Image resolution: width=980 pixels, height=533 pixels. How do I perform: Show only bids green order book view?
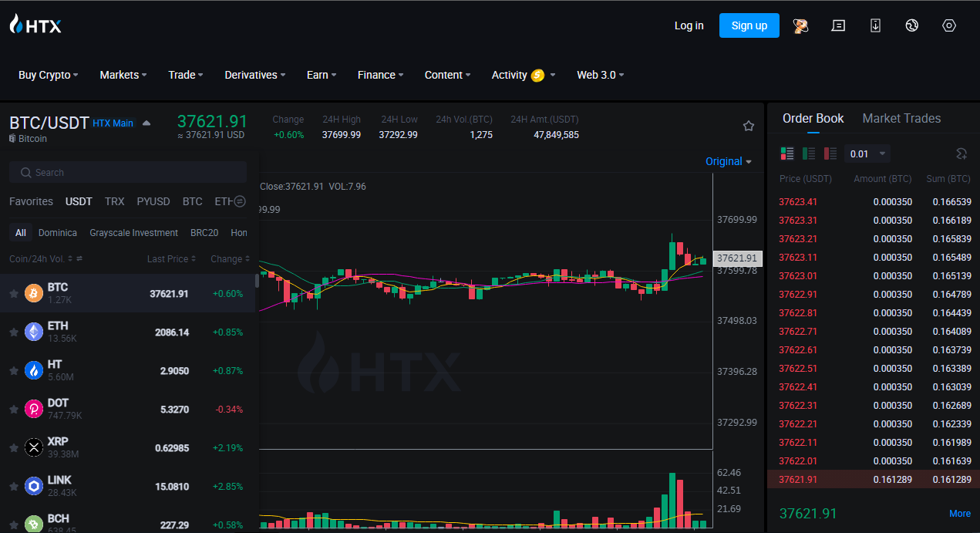(x=809, y=153)
